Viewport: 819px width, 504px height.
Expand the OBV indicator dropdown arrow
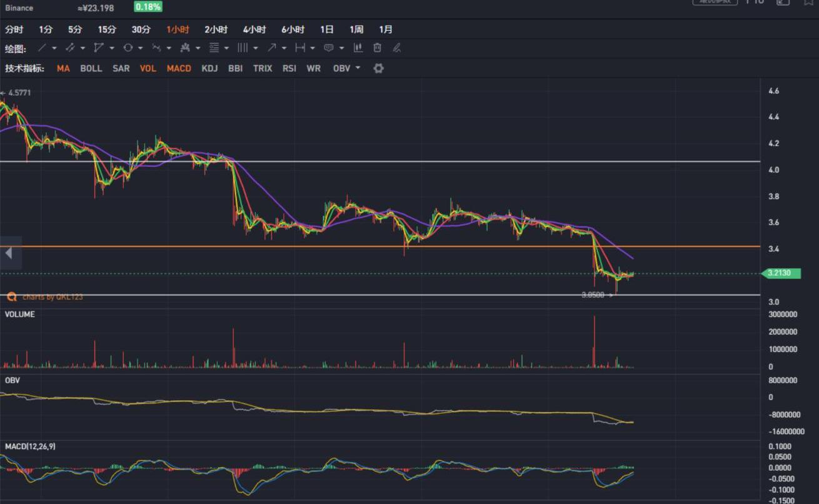(x=358, y=68)
